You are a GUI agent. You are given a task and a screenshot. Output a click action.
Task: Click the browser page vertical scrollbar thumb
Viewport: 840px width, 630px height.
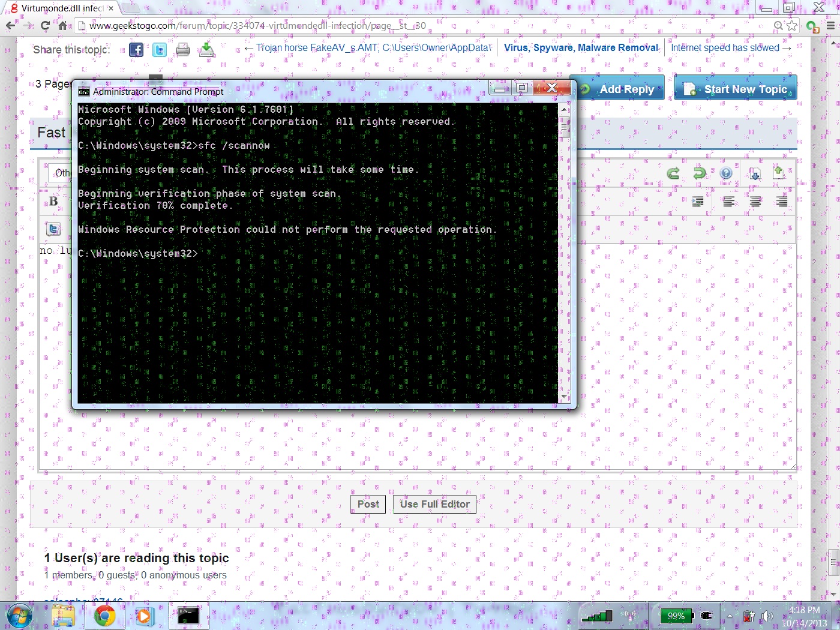(x=834, y=562)
